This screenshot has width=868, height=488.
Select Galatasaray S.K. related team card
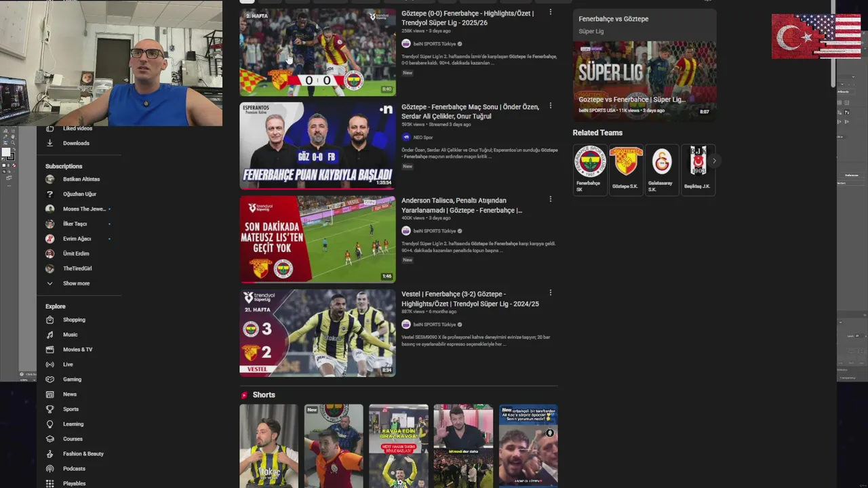(661, 169)
